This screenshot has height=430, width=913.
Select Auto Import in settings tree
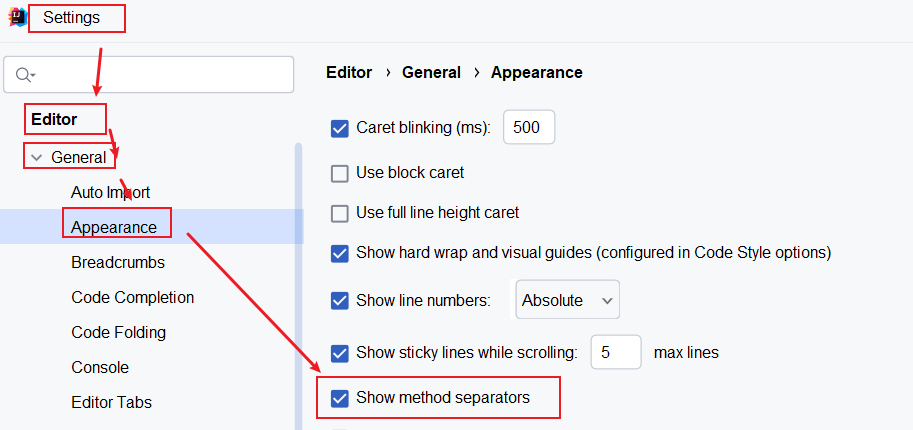pyautogui.click(x=110, y=192)
